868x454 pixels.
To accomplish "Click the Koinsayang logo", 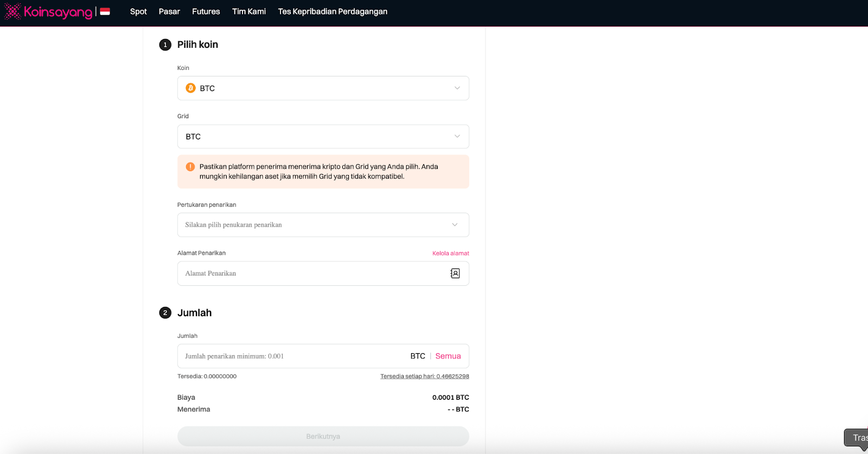I will click(x=49, y=11).
